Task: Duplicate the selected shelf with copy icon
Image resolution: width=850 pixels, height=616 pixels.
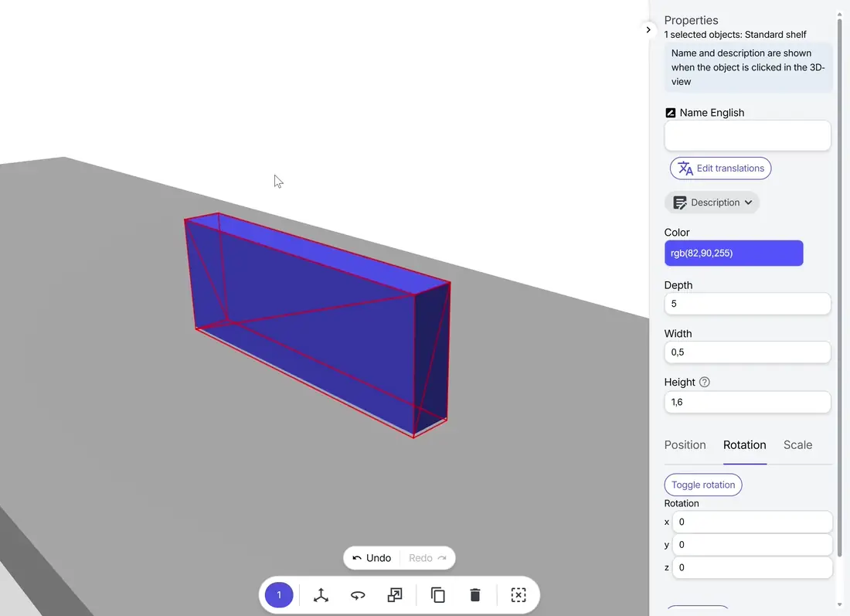Action: tap(438, 595)
